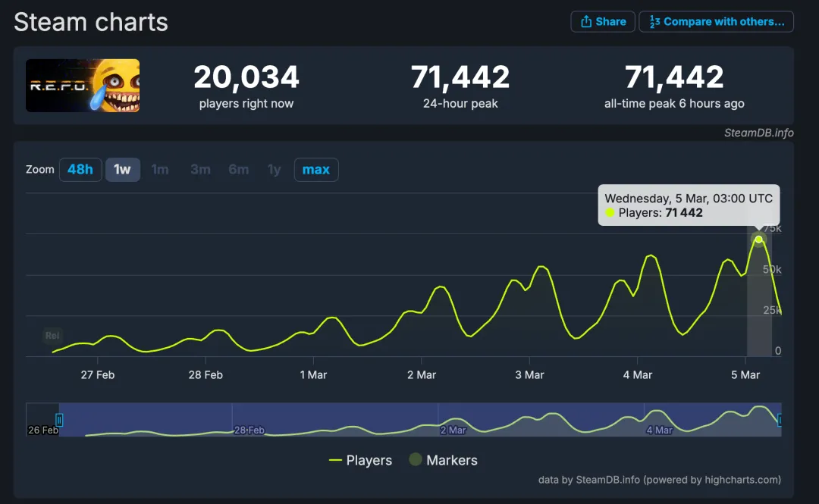Screen dimensions: 819x504
Task: Select the 1w zoom range
Action: 123,170
